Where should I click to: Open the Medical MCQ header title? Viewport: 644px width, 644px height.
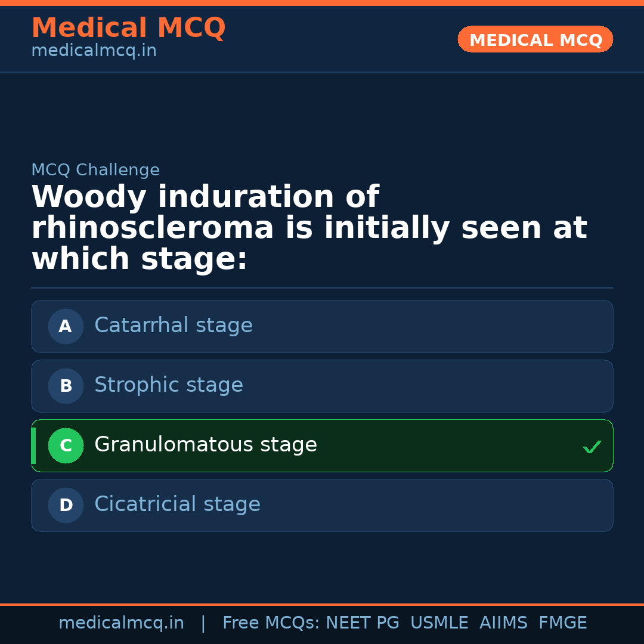(x=128, y=28)
